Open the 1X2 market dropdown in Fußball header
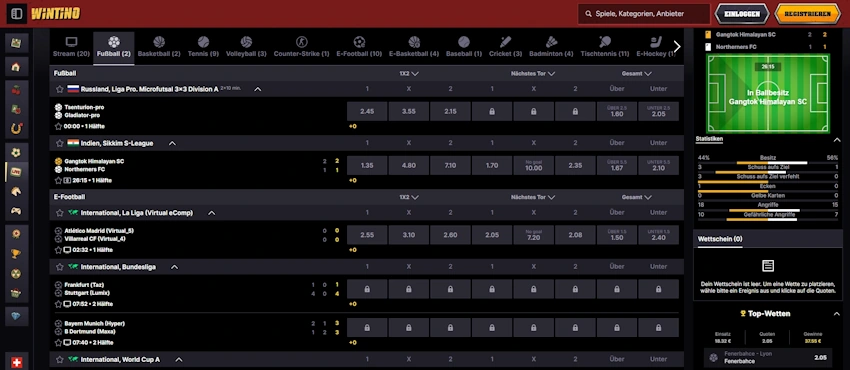850x370 pixels. click(409, 73)
